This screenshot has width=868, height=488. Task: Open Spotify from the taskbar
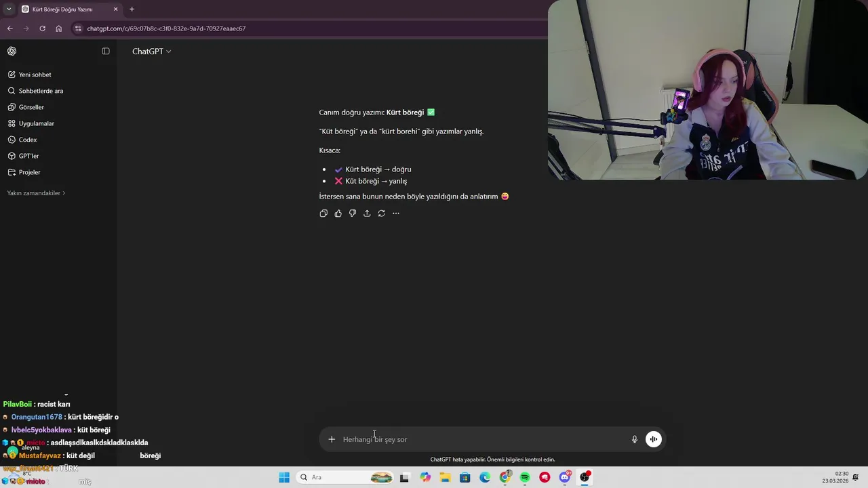coord(525,478)
